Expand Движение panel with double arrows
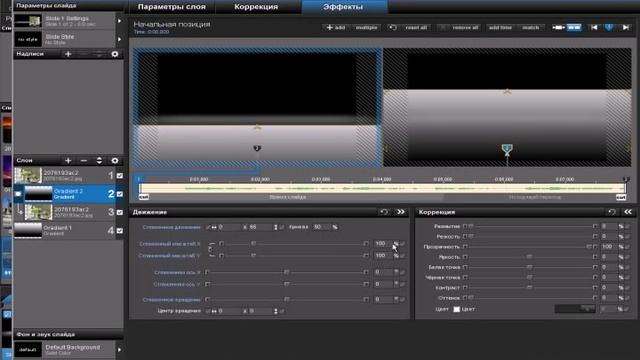Image resolution: width=640 pixels, height=360 pixels. click(401, 212)
